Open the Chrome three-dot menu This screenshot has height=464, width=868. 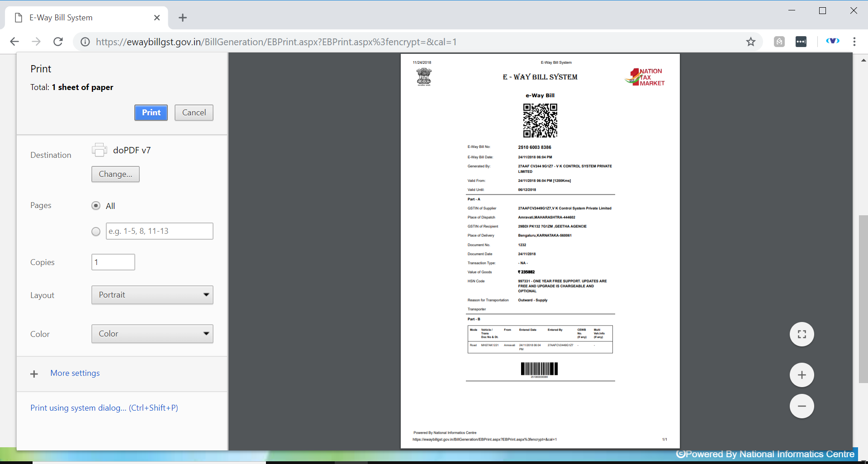[854, 42]
